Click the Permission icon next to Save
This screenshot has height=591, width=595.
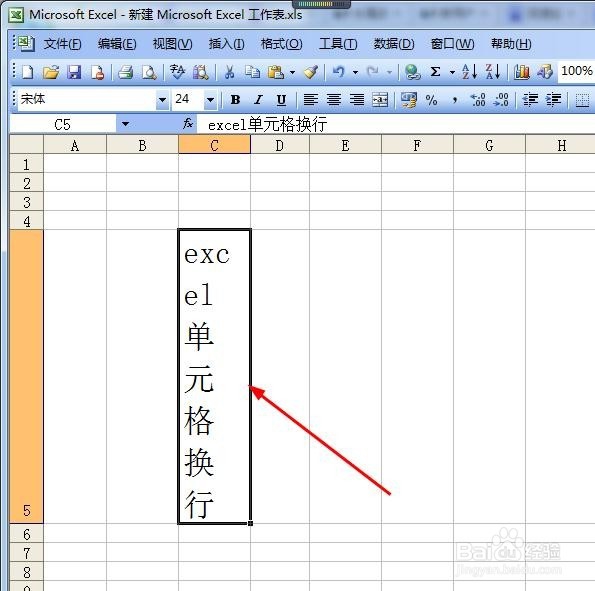point(97,72)
